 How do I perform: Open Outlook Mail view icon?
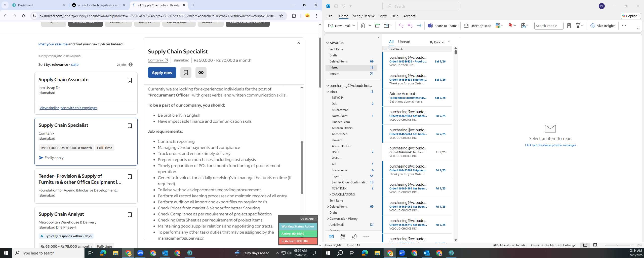331,237
